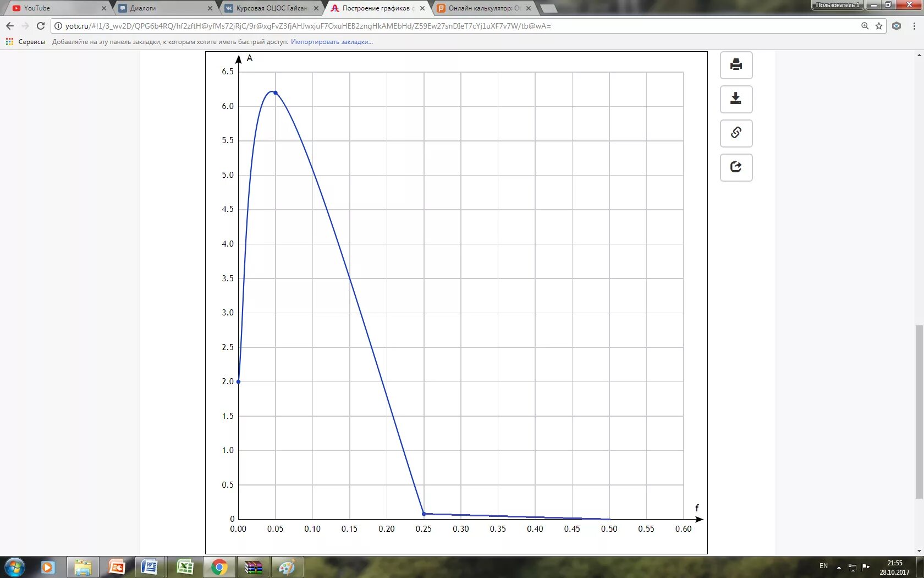
Task: Click the eye extension icon
Action: click(x=897, y=26)
